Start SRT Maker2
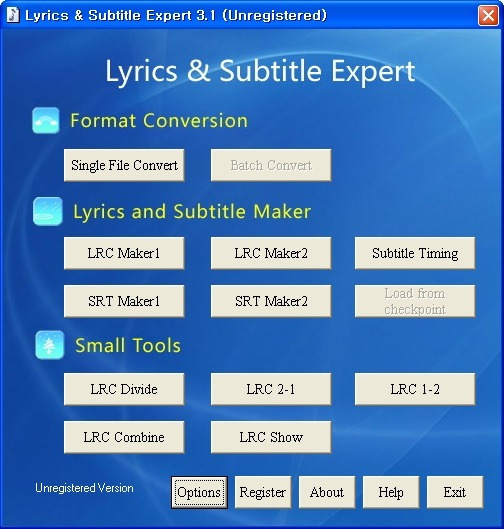Screen dimensions: 504x529 click(271, 301)
